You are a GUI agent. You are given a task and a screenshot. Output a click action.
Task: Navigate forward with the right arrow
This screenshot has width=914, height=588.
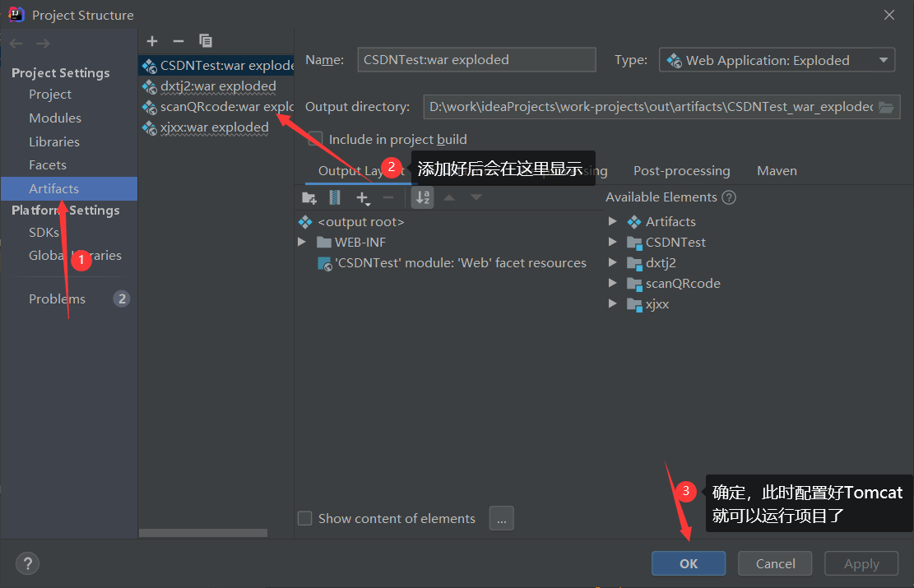point(43,44)
